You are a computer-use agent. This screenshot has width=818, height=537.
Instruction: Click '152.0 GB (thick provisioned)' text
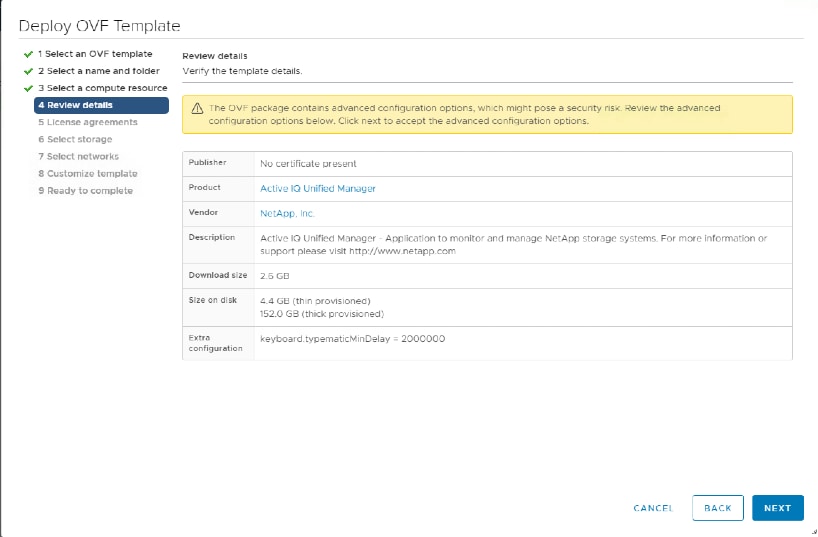(x=322, y=314)
